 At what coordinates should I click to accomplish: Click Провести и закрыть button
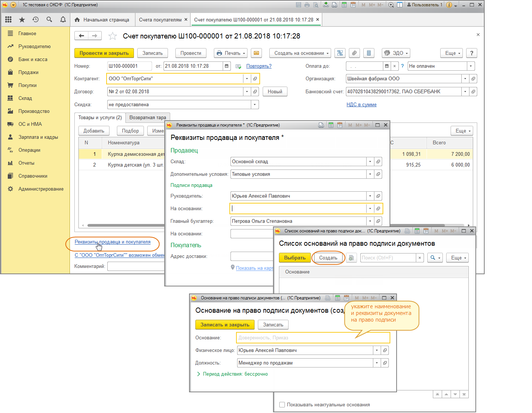104,53
